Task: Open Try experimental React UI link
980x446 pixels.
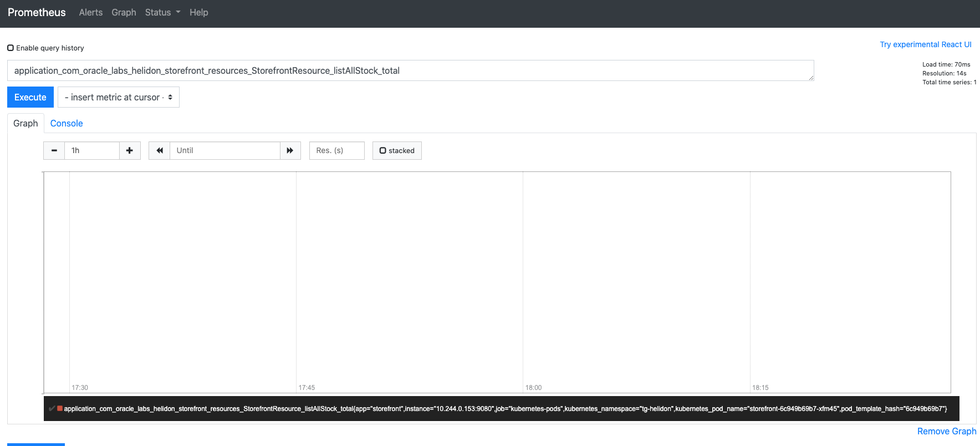Action: pos(926,44)
